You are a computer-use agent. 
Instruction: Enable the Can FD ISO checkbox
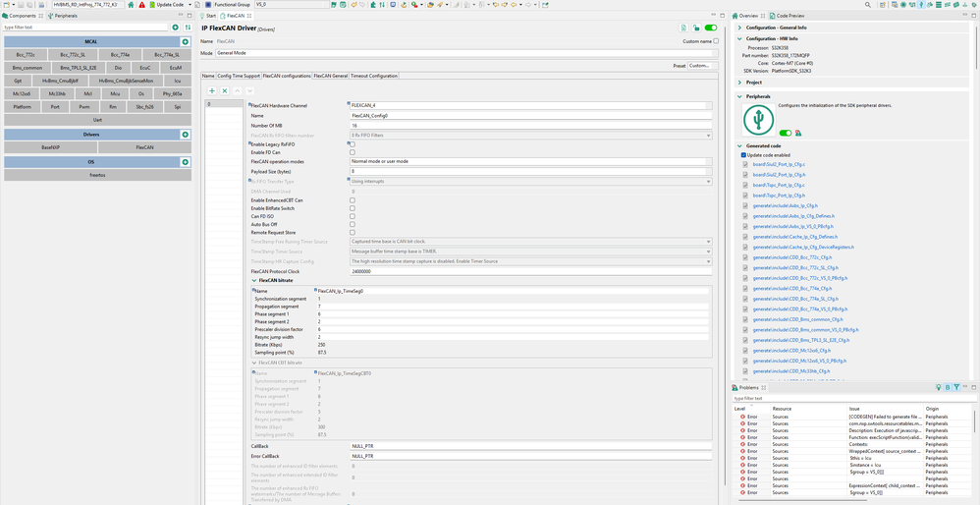click(x=353, y=216)
